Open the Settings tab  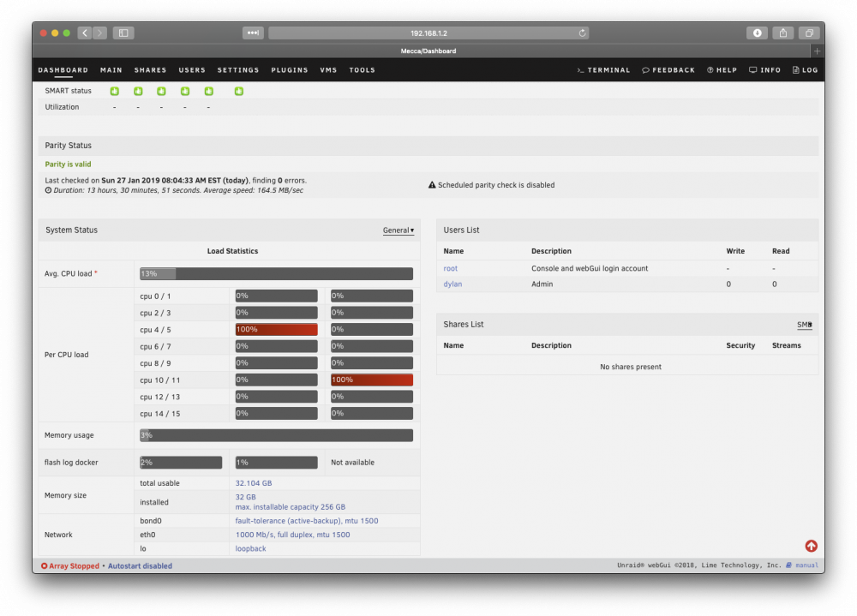coord(238,70)
